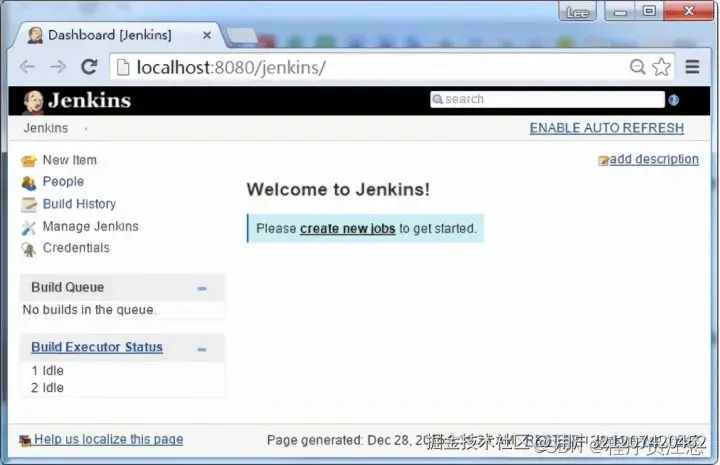The width and height of the screenshot is (720, 465).
Task: Click the Credentials icon in sidebar
Action: [28, 249]
